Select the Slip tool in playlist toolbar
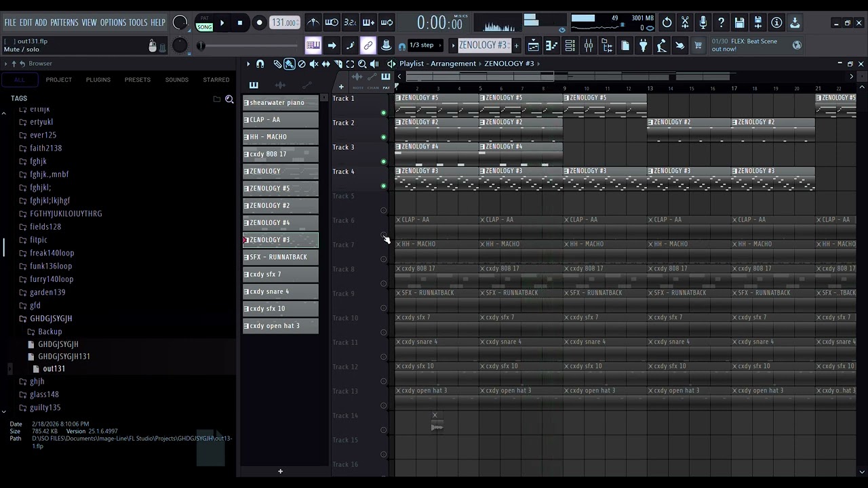 coord(326,64)
